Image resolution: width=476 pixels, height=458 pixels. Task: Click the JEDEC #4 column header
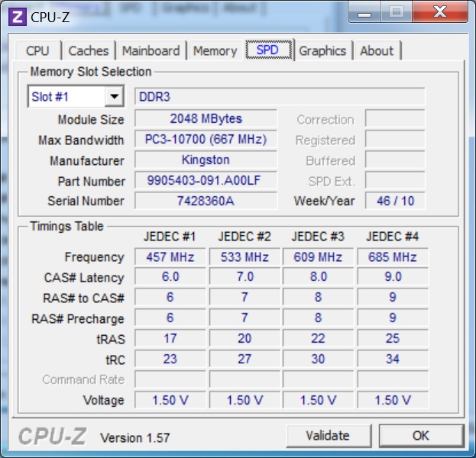coord(392,237)
